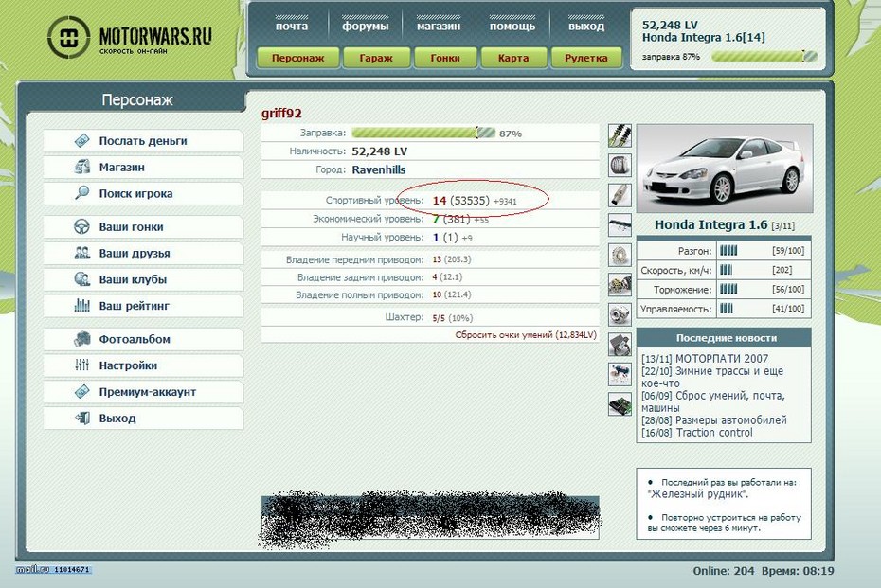Click the Сбросить очки умений link
This screenshot has width=881, height=588.
coord(526,335)
